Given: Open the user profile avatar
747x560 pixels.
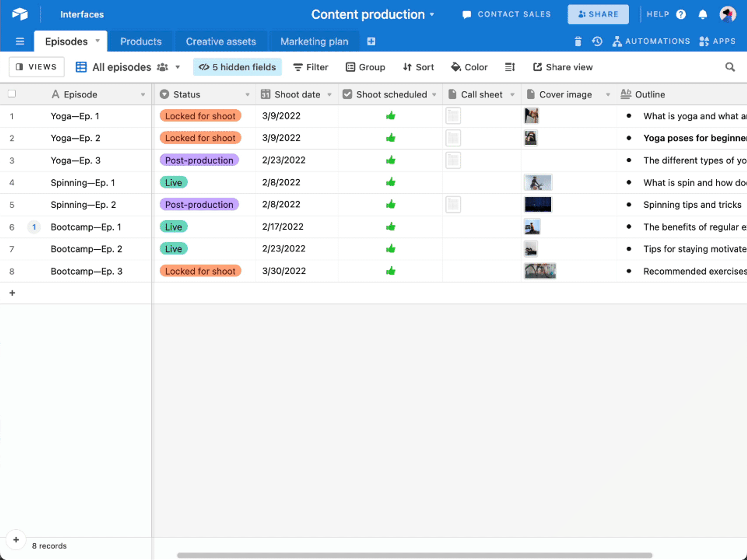Looking at the screenshot, I should tap(728, 14).
